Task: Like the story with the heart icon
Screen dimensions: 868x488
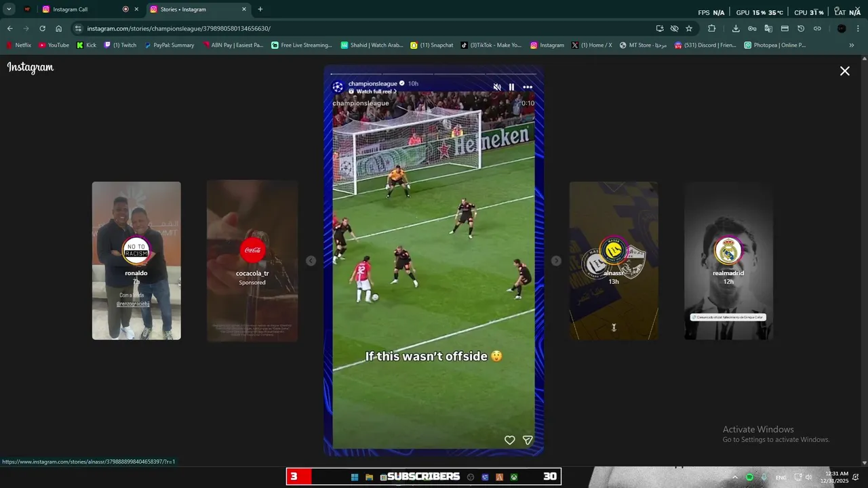Action: pos(509,440)
